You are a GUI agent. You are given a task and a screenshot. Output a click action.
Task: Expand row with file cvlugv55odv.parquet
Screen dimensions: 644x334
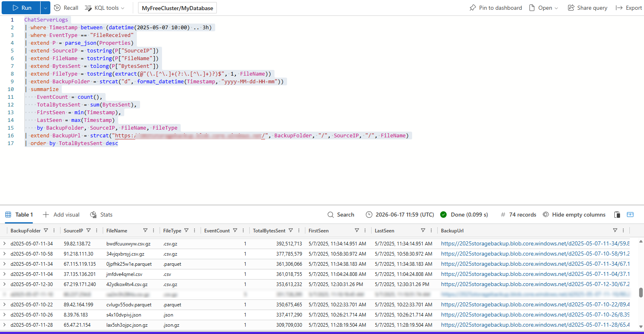pyautogui.click(x=4, y=305)
